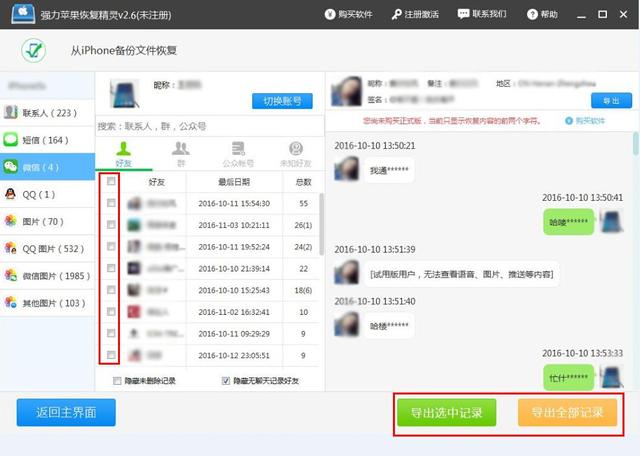Click the date 2016-10-10 15:25:43 cell
This screenshot has height=456, width=640.
tap(234, 290)
